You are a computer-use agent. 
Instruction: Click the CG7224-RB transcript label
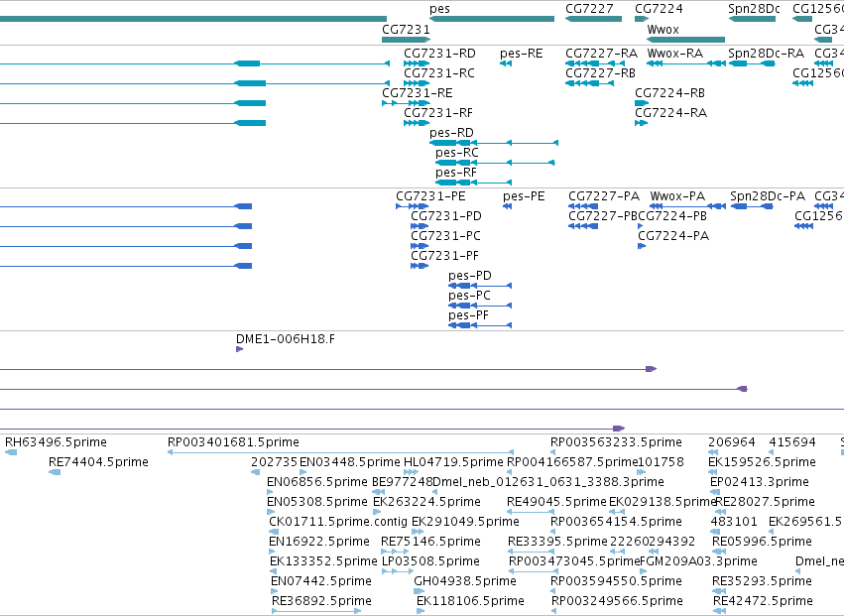click(x=669, y=93)
